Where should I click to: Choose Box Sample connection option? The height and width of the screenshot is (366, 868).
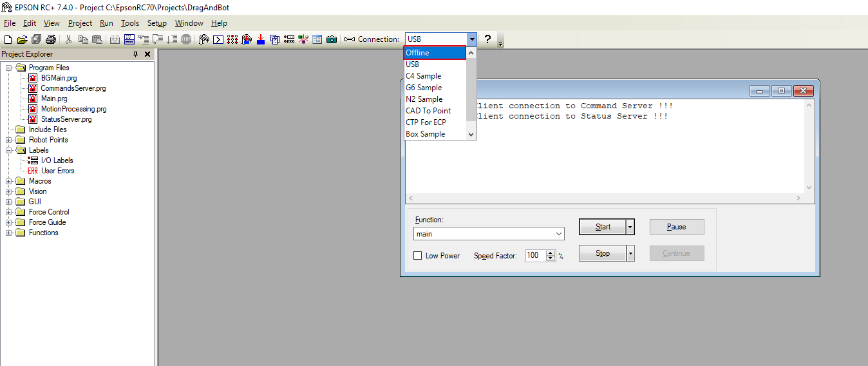click(x=435, y=134)
